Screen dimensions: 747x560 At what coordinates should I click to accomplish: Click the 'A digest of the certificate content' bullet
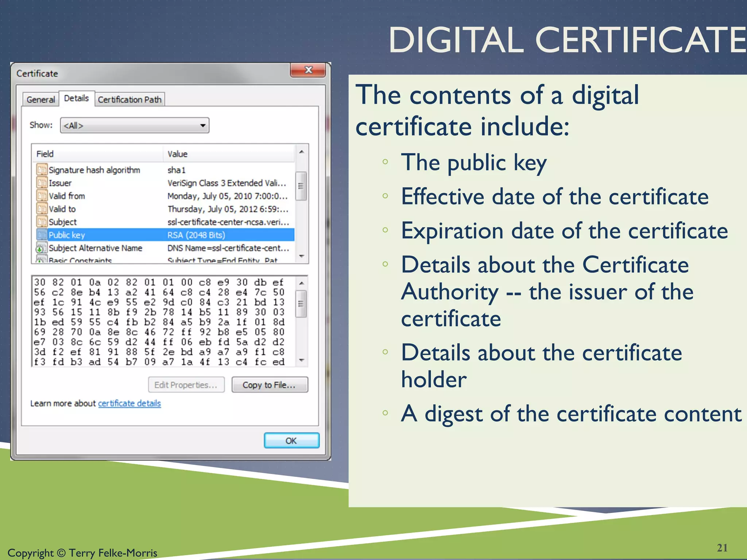[572, 414]
